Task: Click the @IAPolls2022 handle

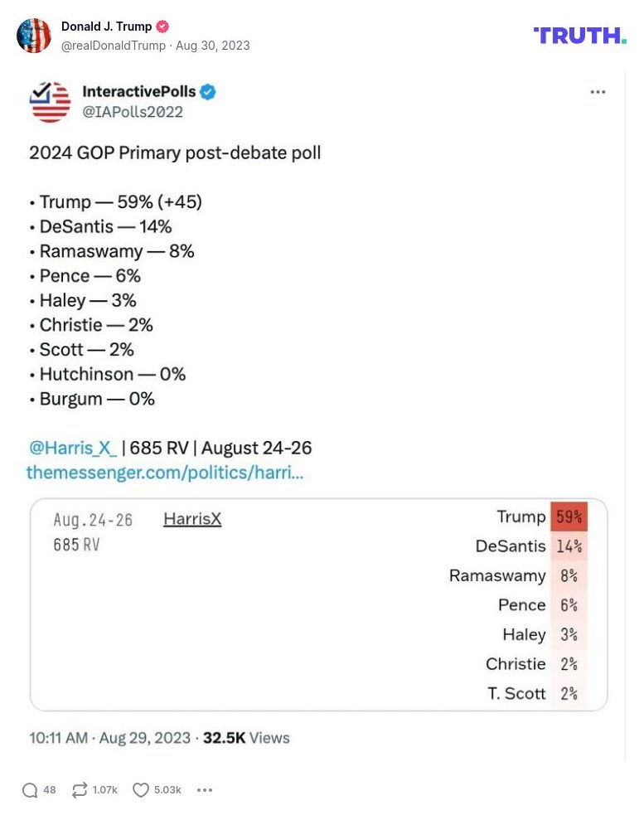Action: click(133, 111)
